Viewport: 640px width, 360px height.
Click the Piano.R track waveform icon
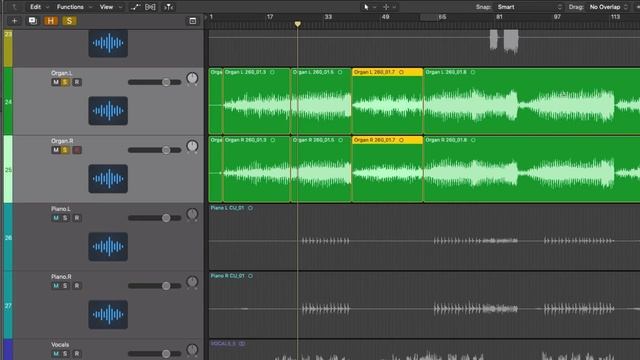click(x=108, y=315)
